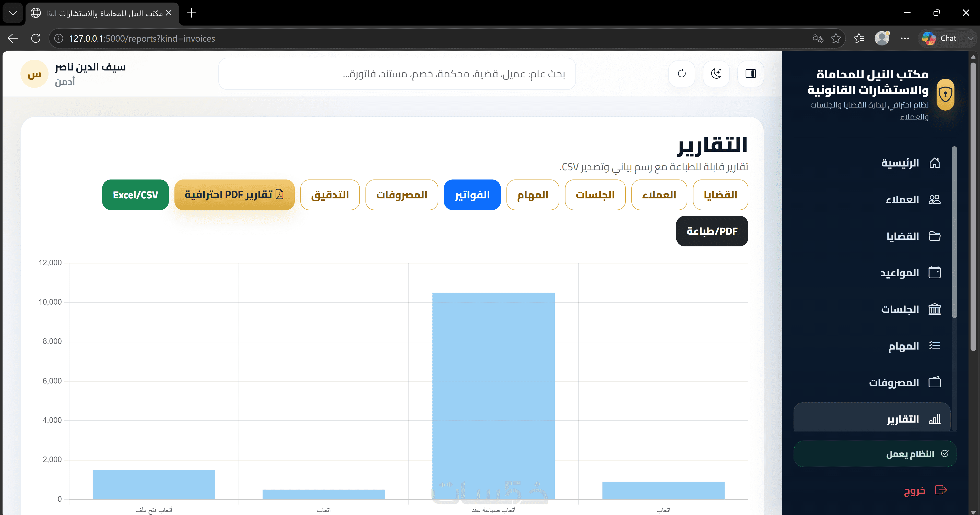Click the طباعة/PDF print button

tap(712, 231)
